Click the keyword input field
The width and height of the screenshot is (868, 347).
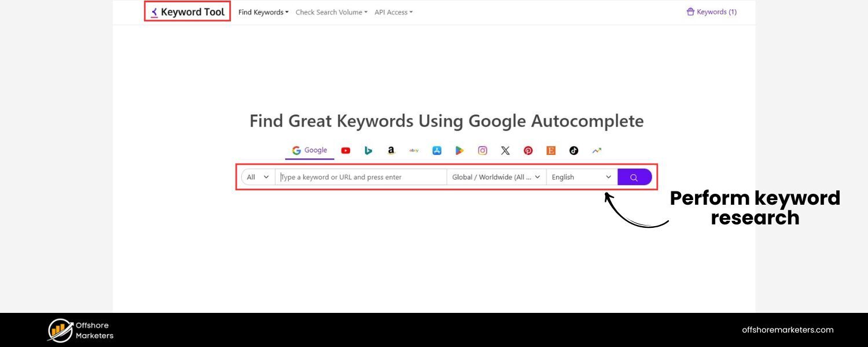tap(359, 177)
